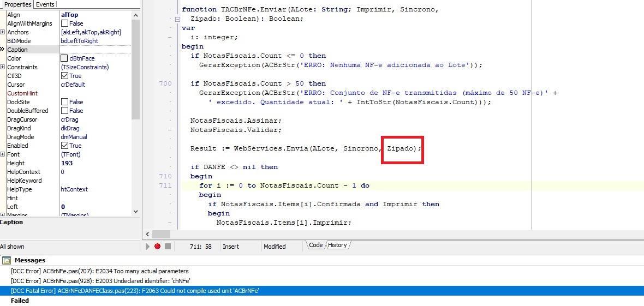644x306 pixels.
Task: Open the History tab
Action: 337,245
